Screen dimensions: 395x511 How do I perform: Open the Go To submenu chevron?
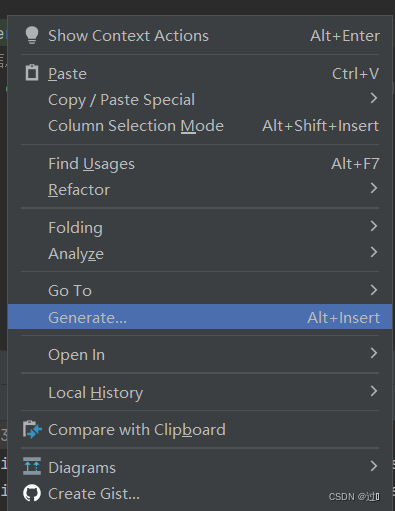[374, 290]
